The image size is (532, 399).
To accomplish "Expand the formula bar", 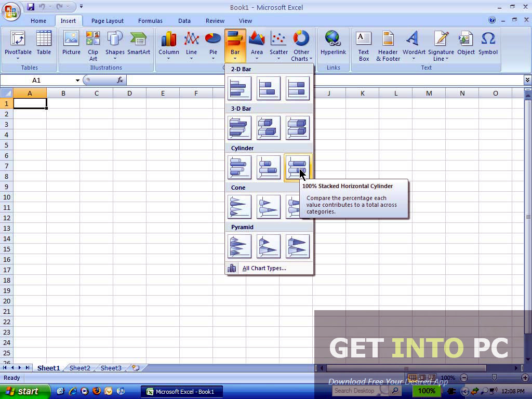I will (x=527, y=80).
